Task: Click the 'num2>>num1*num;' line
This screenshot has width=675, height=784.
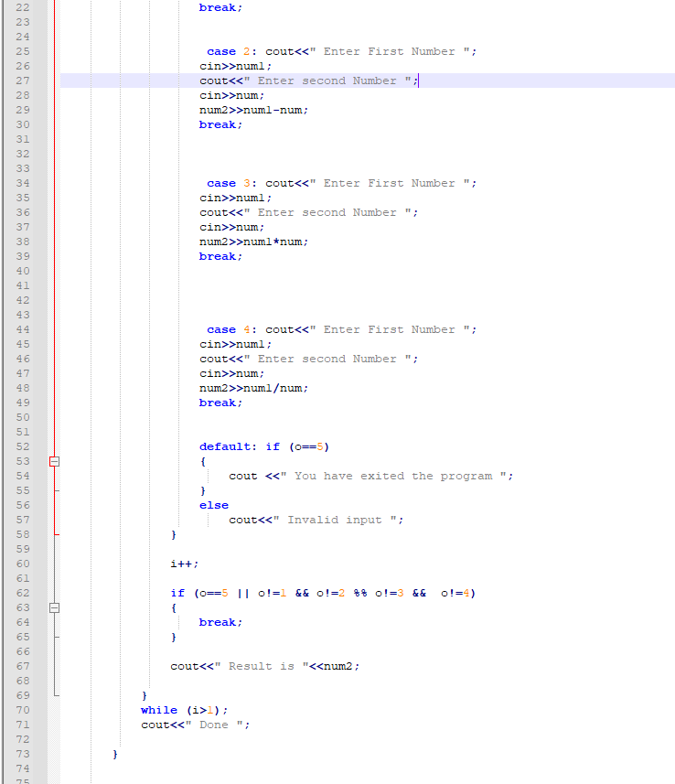Action: pos(254,242)
